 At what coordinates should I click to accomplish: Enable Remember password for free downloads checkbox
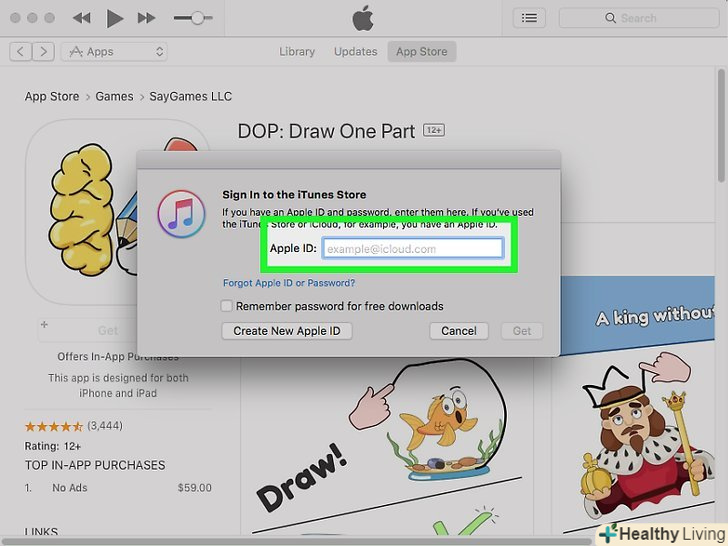(x=227, y=306)
